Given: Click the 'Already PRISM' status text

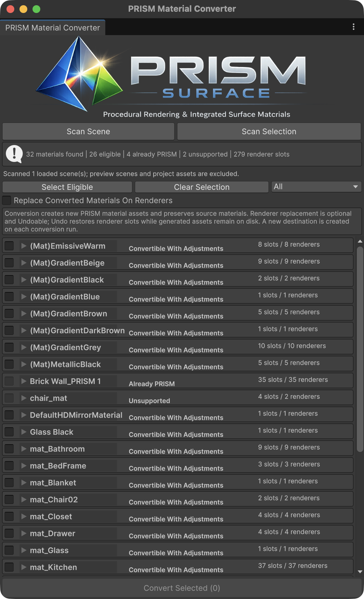Looking at the screenshot, I should point(152,384).
